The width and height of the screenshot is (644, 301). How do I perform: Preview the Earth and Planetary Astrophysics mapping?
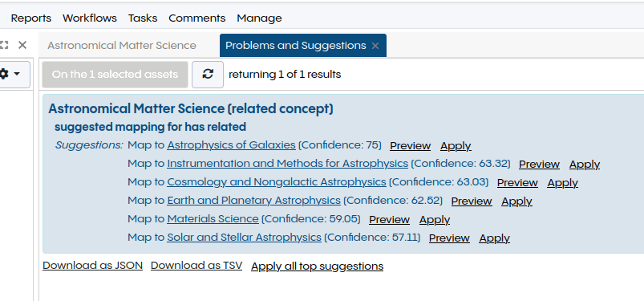pyautogui.click(x=472, y=201)
